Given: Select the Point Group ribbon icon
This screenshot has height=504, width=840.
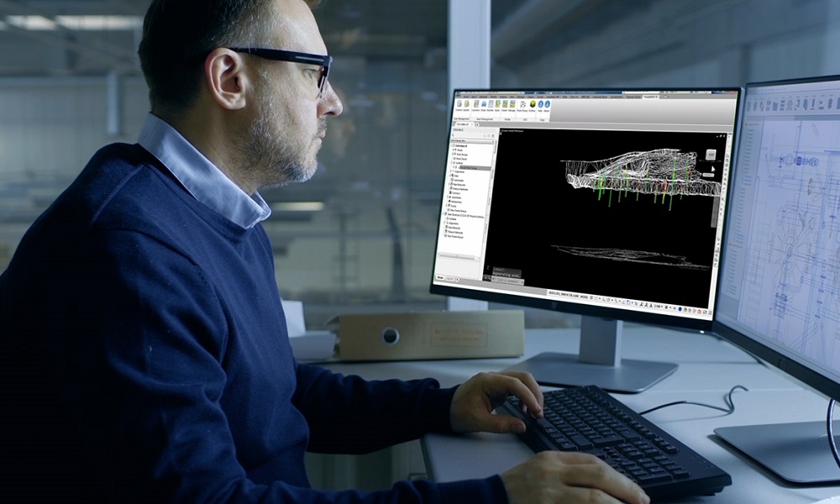Looking at the screenshot, I should tap(522, 105).
